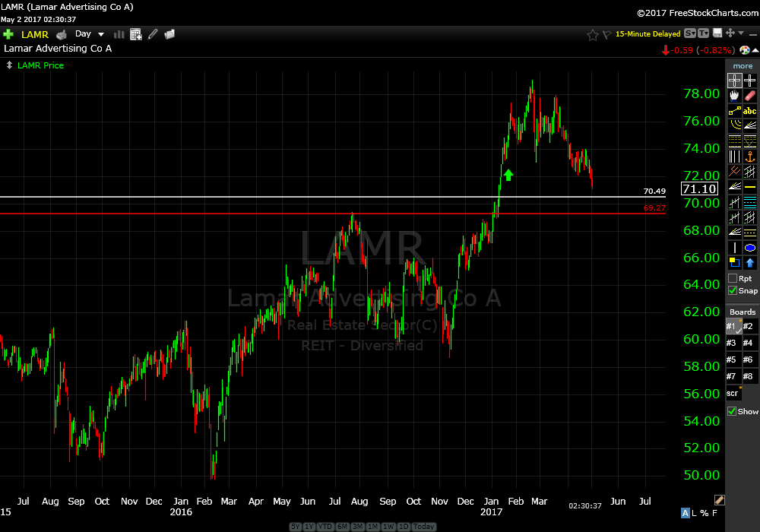Select the eraser drawing tool
The width and height of the screenshot is (760, 532).
750,96
